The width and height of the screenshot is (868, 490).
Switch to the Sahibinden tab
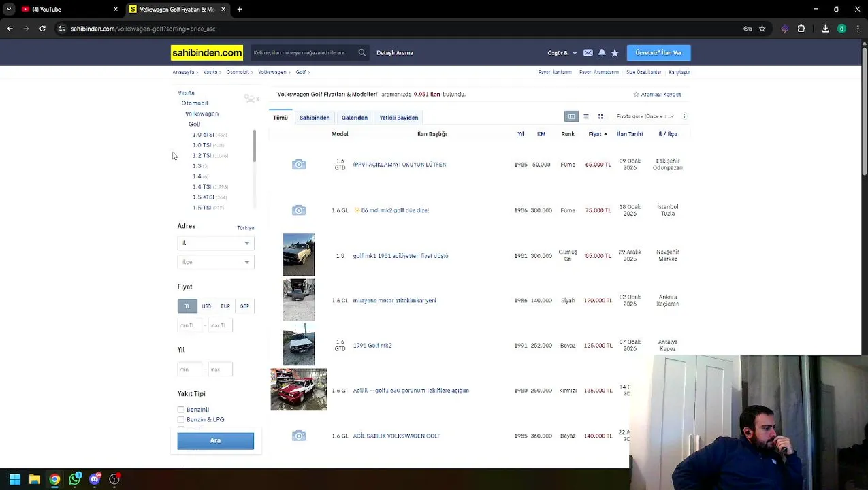tap(315, 118)
